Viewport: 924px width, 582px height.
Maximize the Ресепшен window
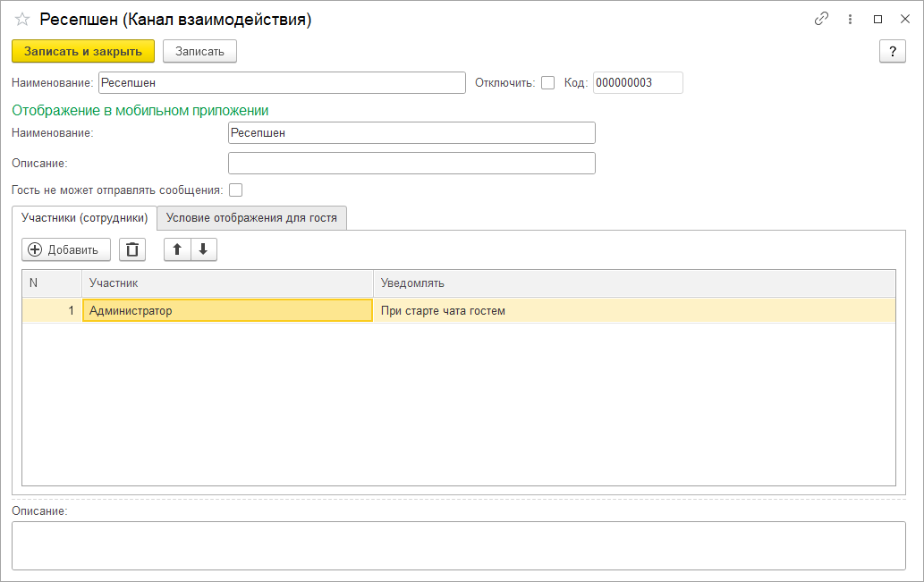[877, 19]
